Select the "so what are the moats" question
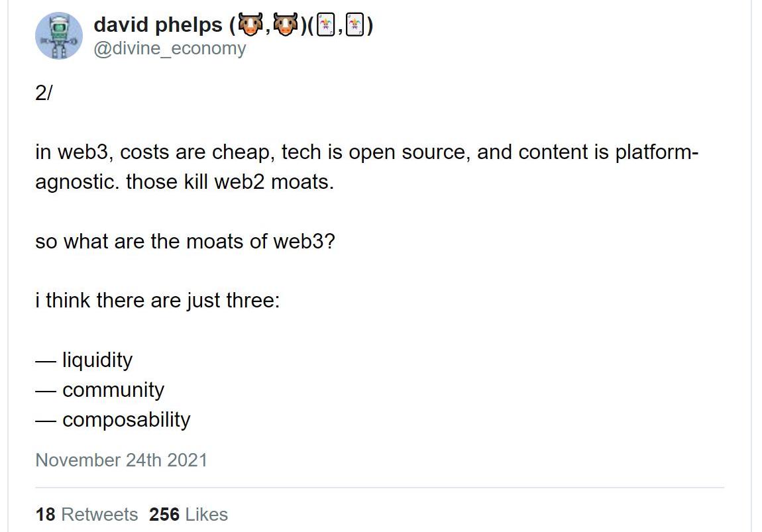 pos(185,241)
